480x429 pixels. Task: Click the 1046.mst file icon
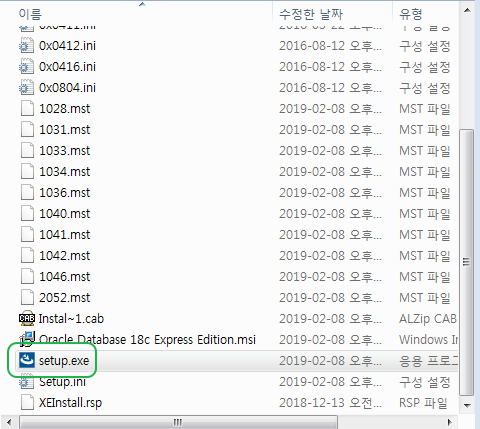[x=27, y=277]
